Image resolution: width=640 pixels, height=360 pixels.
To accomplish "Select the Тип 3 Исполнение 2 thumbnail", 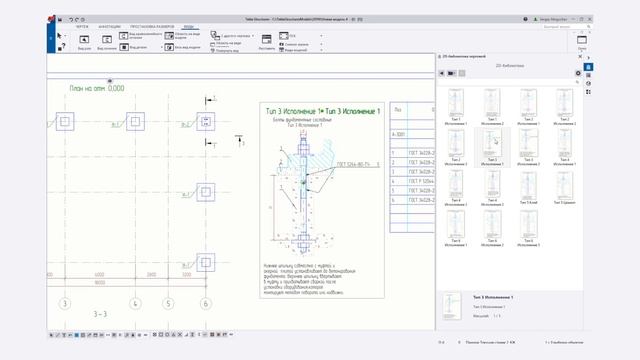I will 528,147.
